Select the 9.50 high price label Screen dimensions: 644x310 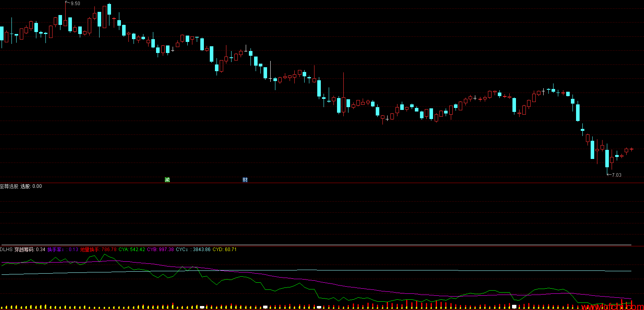click(x=75, y=4)
